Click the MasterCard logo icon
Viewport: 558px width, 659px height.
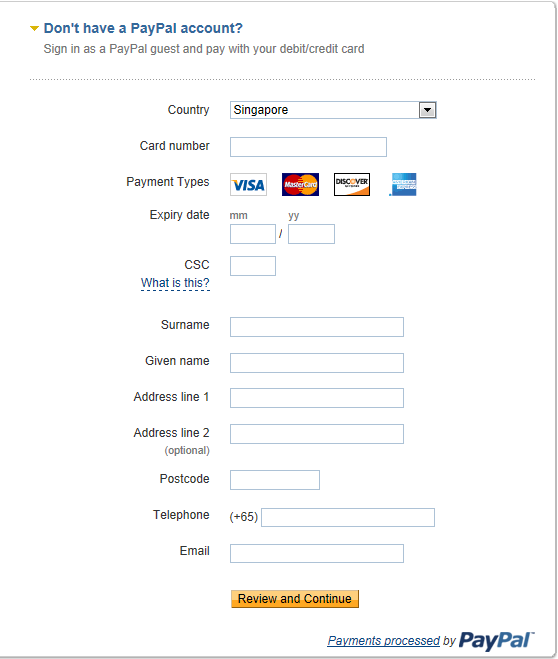tap(300, 185)
